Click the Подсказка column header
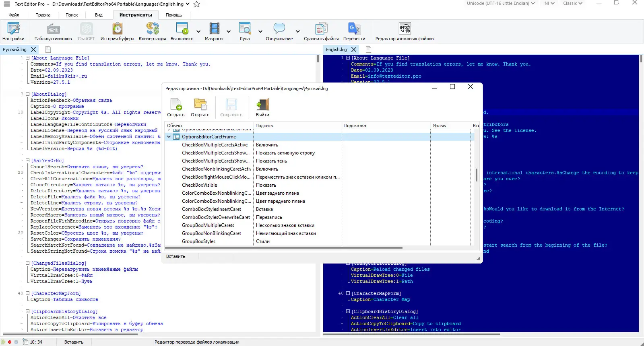Viewport: 644px width, 346px height. click(355, 126)
